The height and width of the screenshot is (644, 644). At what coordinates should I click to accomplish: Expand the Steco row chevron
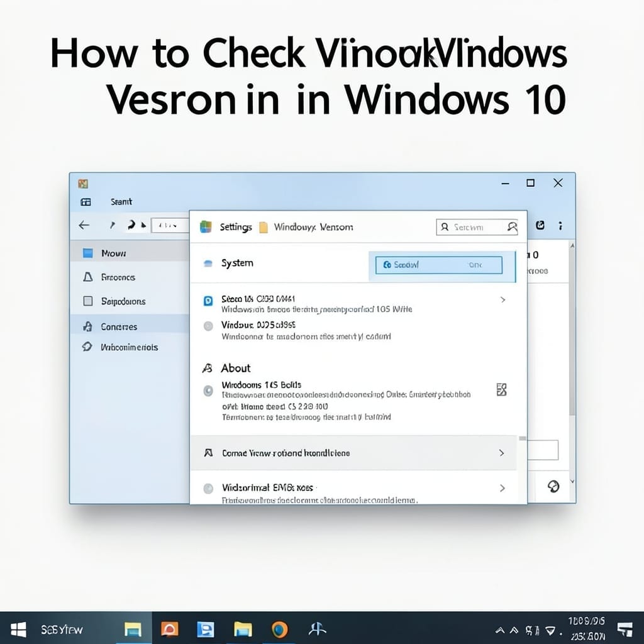[502, 300]
